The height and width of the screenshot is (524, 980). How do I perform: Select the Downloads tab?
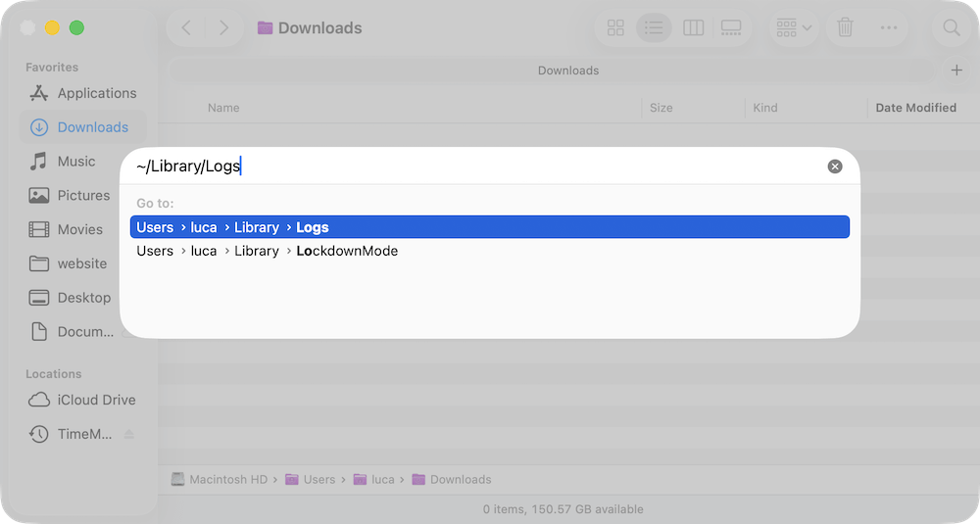[x=552, y=71]
